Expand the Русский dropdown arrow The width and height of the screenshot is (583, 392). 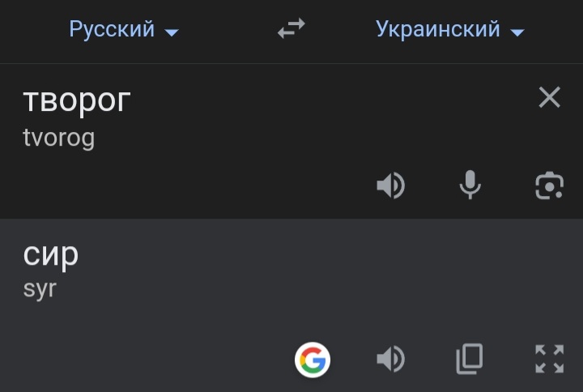(172, 32)
